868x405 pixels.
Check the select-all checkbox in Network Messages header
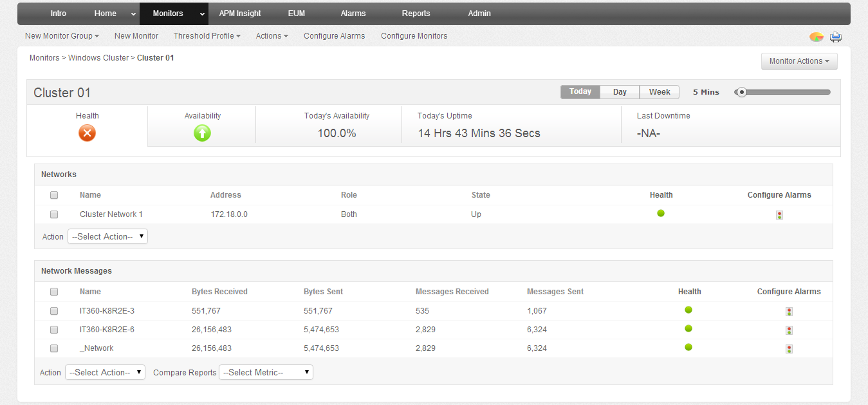point(53,291)
